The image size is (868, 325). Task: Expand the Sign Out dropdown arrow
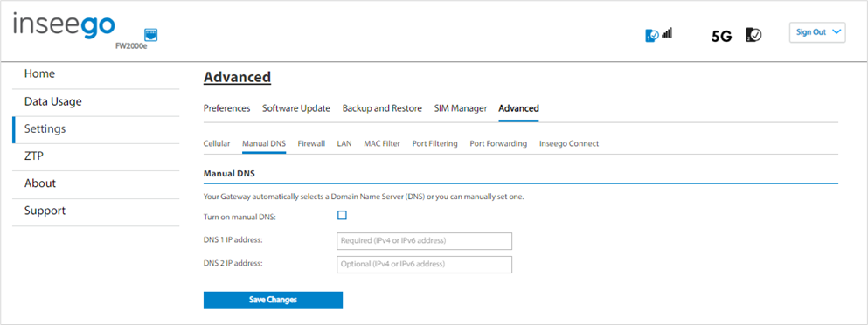pyautogui.click(x=836, y=32)
